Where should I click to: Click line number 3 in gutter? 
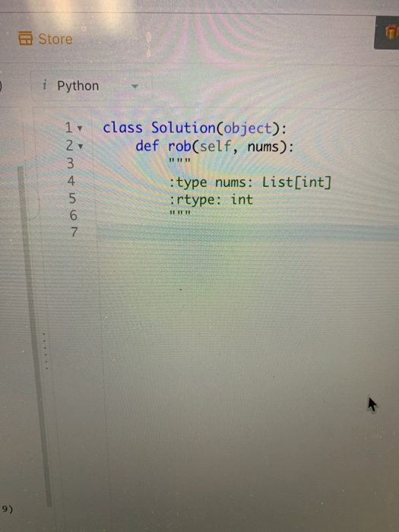pos(70,163)
